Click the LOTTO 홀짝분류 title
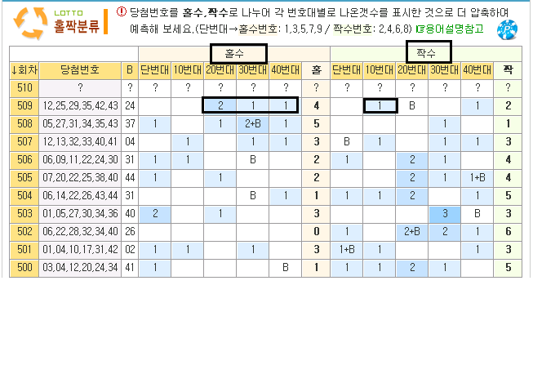533x392 pixels. point(77,22)
